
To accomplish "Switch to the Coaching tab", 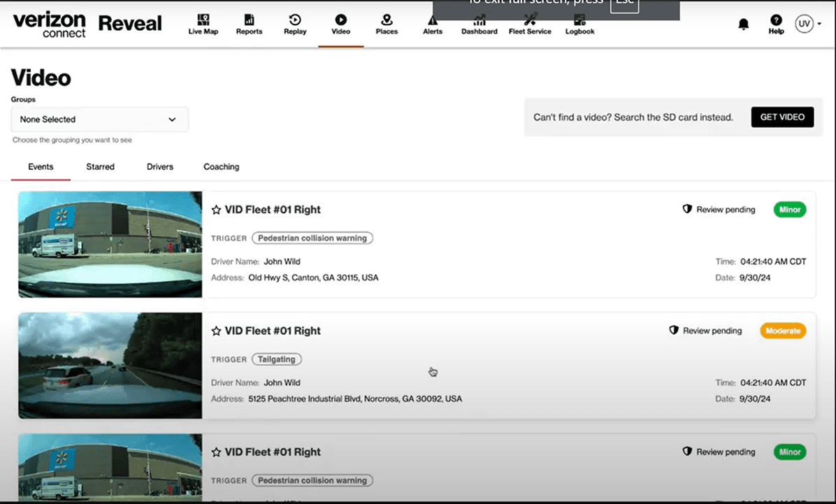I will click(222, 167).
